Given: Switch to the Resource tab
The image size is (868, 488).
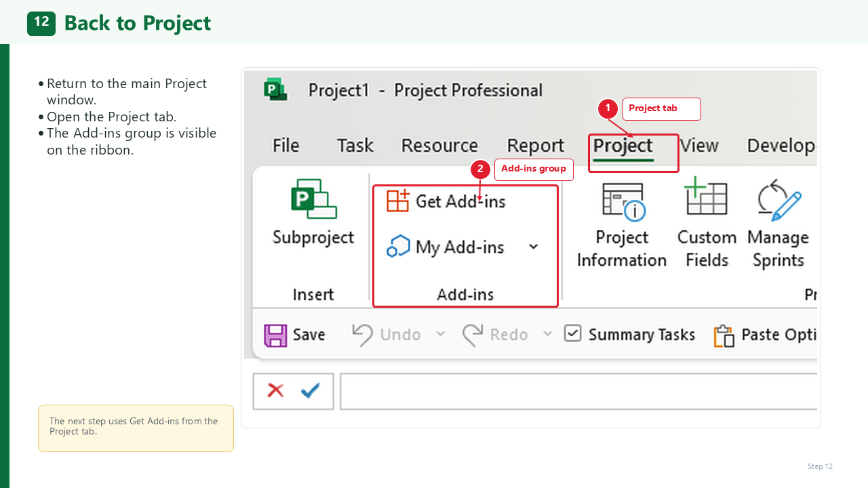Looking at the screenshot, I should (x=439, y=146).
